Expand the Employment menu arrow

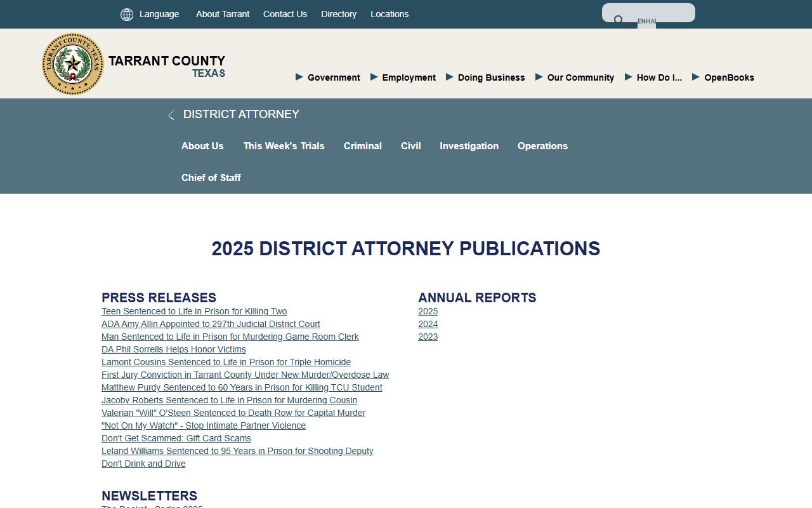pos(374,77)
